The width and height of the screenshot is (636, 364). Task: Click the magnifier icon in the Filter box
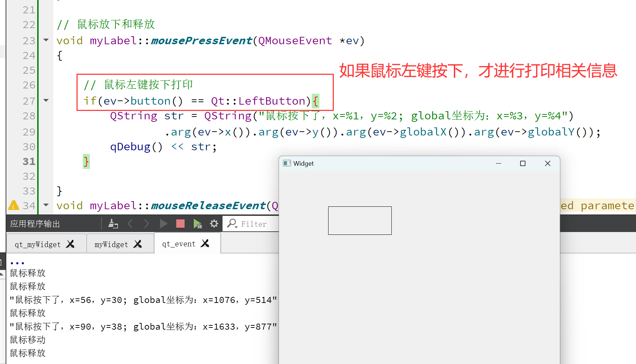232,223
